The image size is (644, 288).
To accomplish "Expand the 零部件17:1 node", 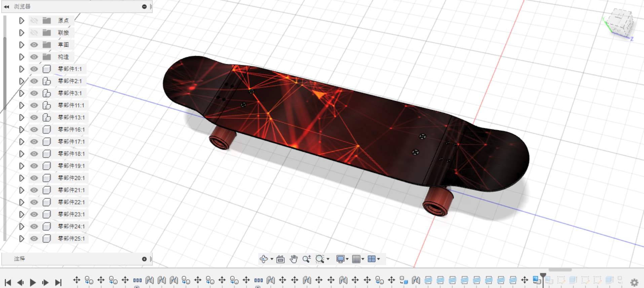I will [x=22, y=142].
